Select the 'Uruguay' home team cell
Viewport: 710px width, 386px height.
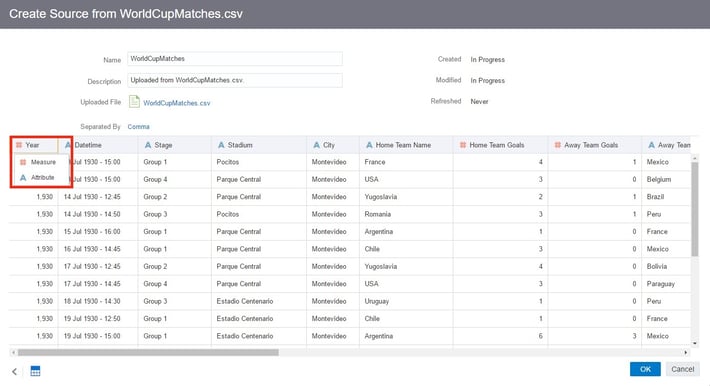[x=406, y=301]
